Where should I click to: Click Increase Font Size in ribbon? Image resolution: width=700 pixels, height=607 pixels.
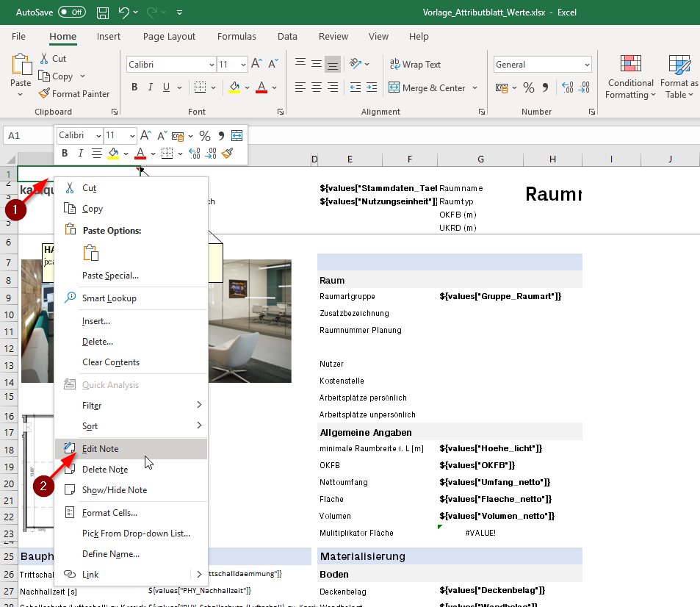[x=256, y=64]
